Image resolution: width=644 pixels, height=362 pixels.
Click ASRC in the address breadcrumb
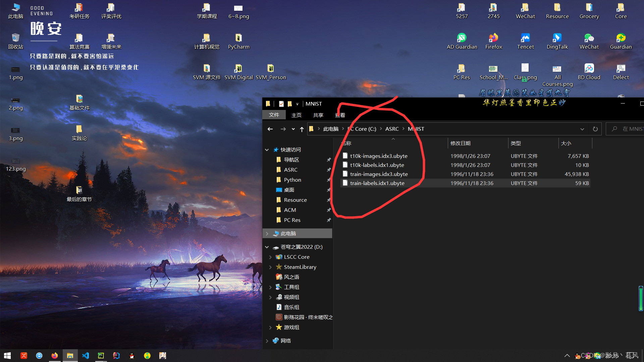tap(392, 129)
